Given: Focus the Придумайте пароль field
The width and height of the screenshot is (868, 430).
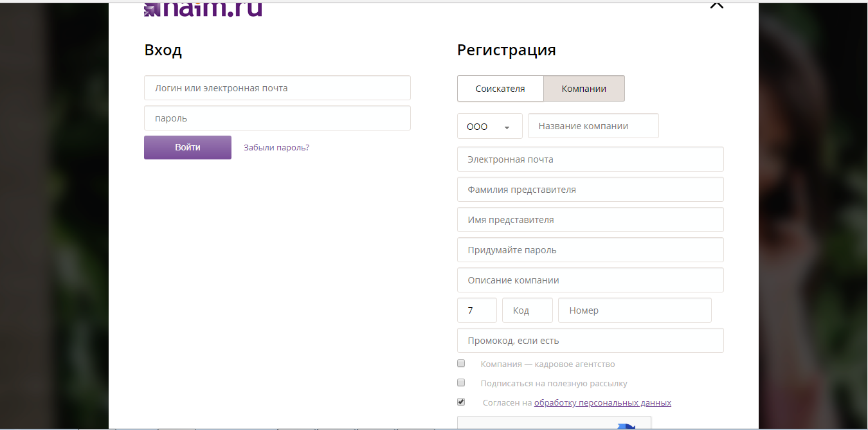Looking at the screenshot, I should coord(590,249).
